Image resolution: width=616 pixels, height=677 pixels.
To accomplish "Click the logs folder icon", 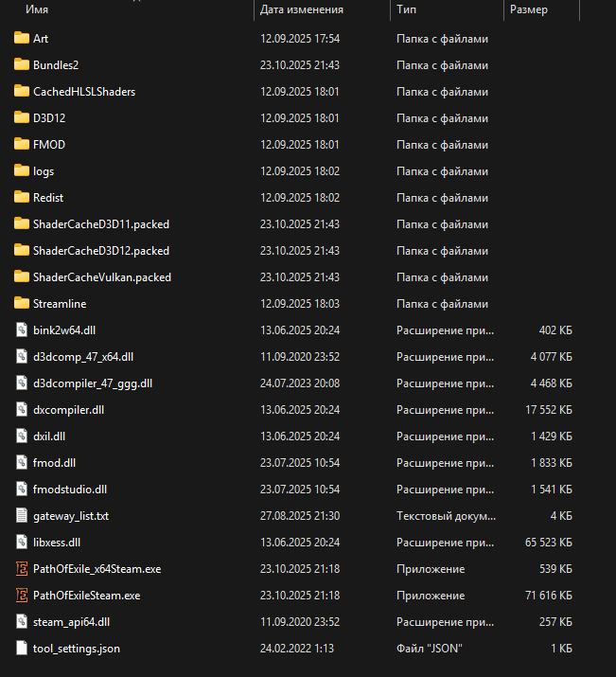I will click(22, 170).
